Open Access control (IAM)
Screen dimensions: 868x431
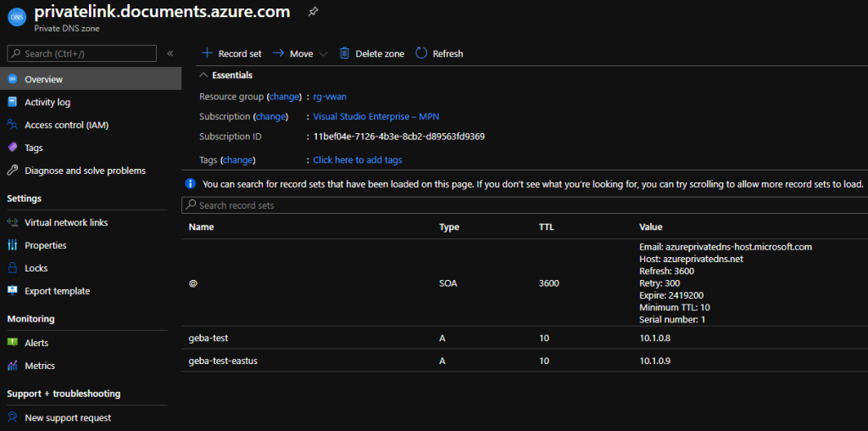click(x=66, y=125)
